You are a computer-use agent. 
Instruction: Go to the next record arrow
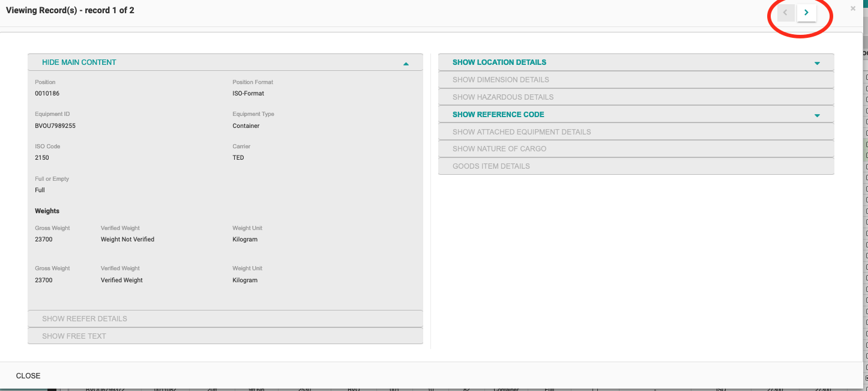point(806,13)
